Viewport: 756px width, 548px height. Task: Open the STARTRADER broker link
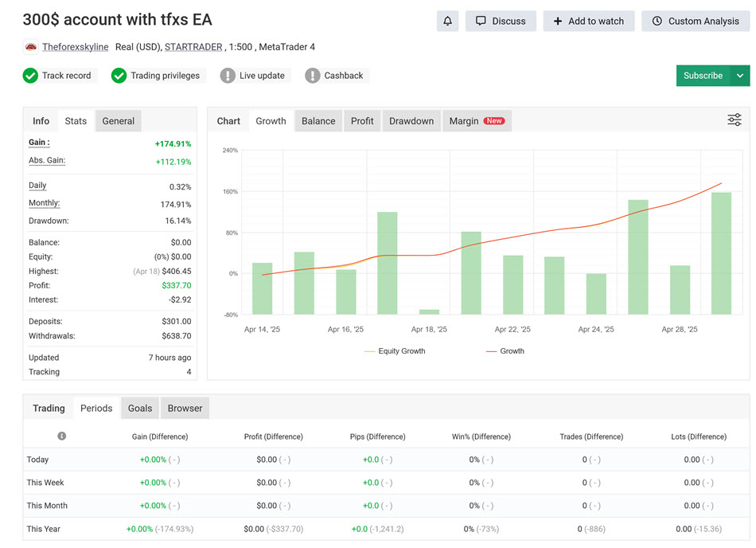click(x=193, y=47)
